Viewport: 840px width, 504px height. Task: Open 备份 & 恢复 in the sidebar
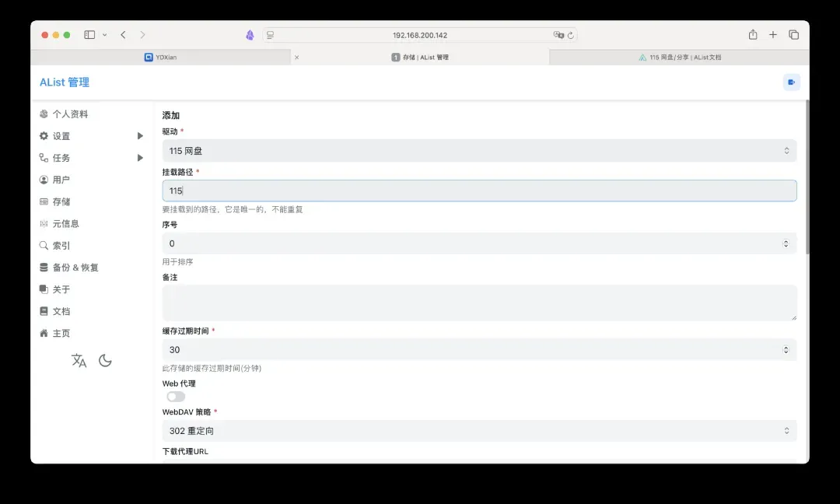click(x=75, y=268)
